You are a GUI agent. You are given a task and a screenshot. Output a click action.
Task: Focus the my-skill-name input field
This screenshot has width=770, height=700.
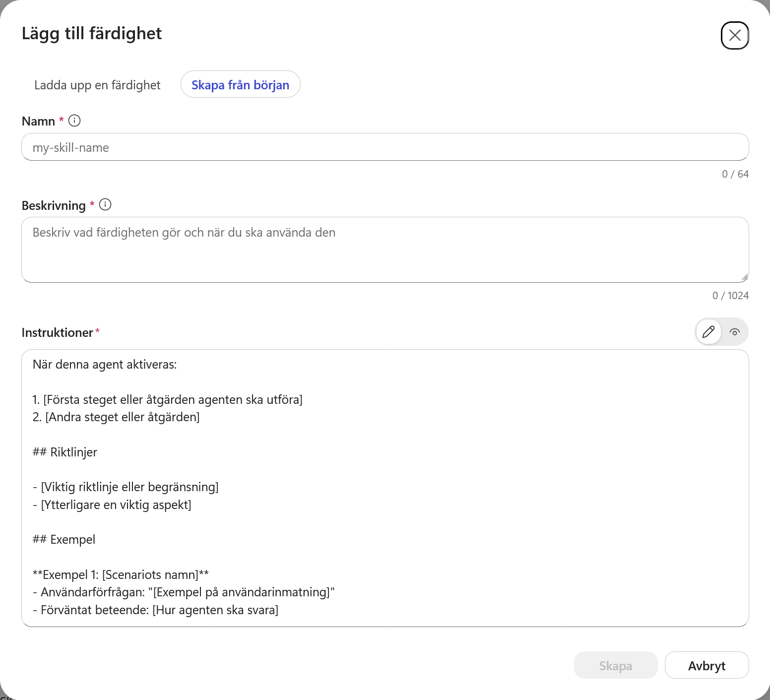(385, 147)
